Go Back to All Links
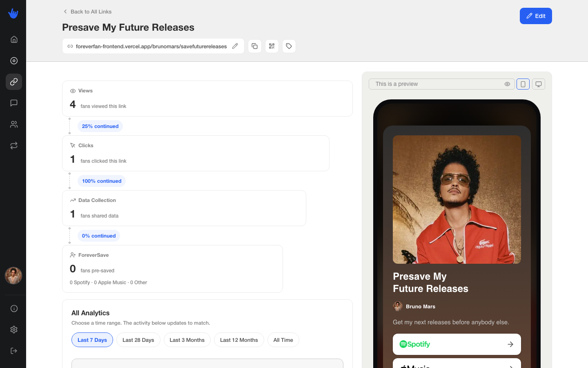 [x=87, y=11]
